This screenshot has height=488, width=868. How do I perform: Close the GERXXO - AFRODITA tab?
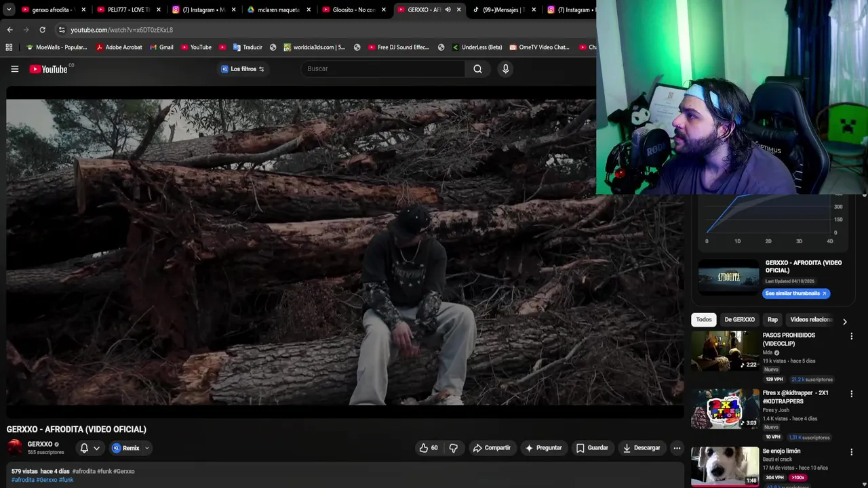coord(458,9)
